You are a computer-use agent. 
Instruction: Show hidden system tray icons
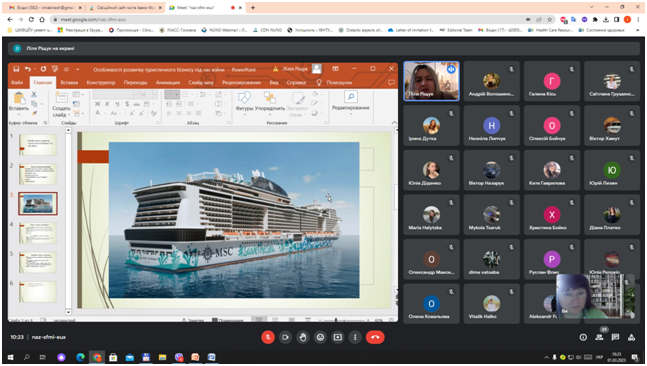(x=546, y=357)
